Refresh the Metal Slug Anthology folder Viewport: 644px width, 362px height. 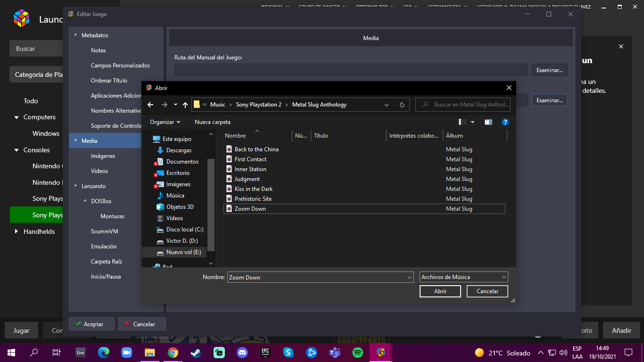402,105
